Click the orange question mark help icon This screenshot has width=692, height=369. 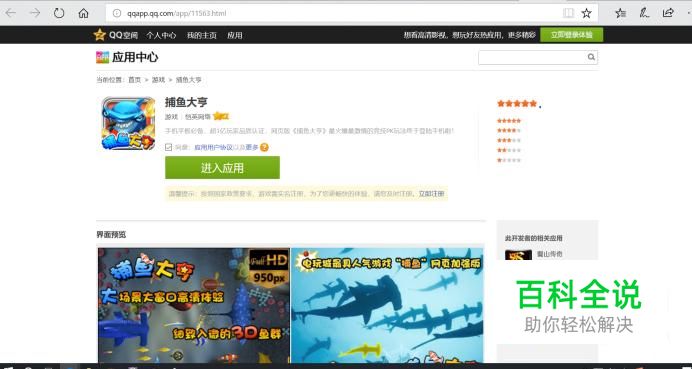(264, 147)
